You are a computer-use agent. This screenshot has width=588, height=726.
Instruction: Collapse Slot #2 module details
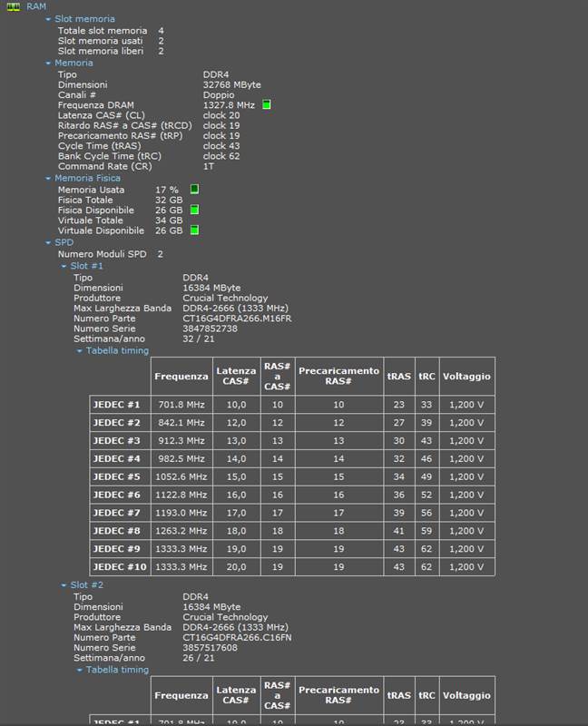[64, 585]
